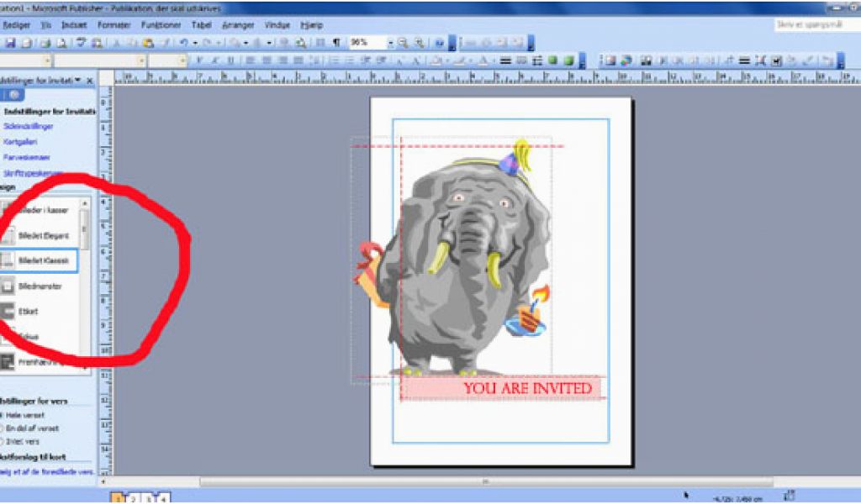This screenshot has height=504, width=861.
Task: Align text right
Action: 283,60
